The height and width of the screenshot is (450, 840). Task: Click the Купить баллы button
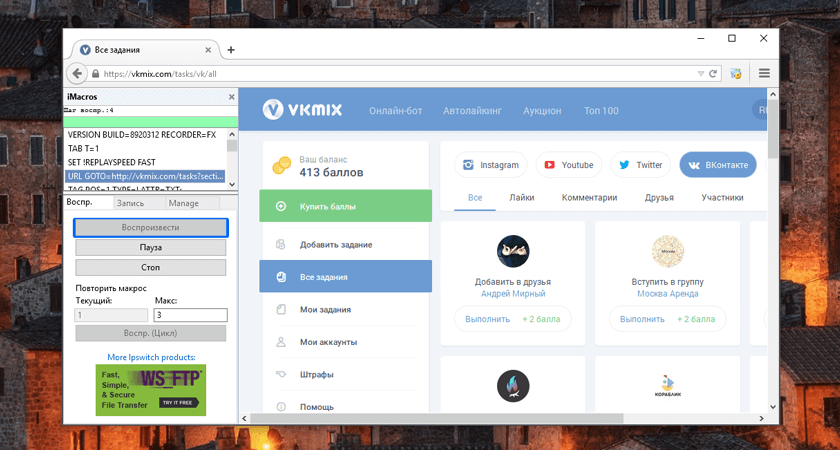tap(346, 206)
